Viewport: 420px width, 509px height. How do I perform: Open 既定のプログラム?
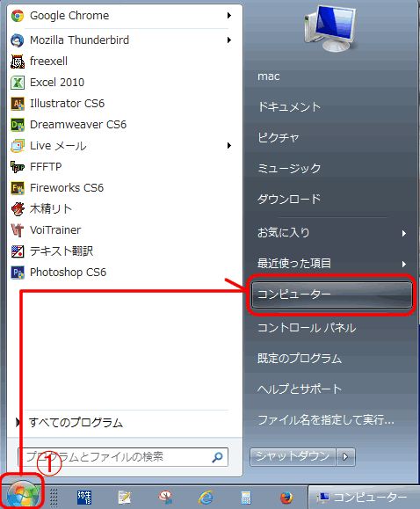[300, 359]
